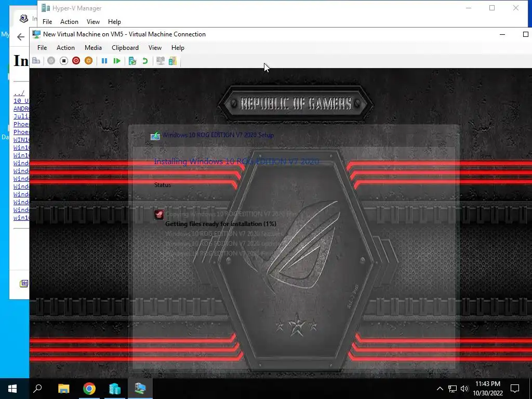Click the "Installing Windows 10 ROG EDITION V7 2020" heading
The width and height of the screenshot is (532, 399).
click(236, 162)
